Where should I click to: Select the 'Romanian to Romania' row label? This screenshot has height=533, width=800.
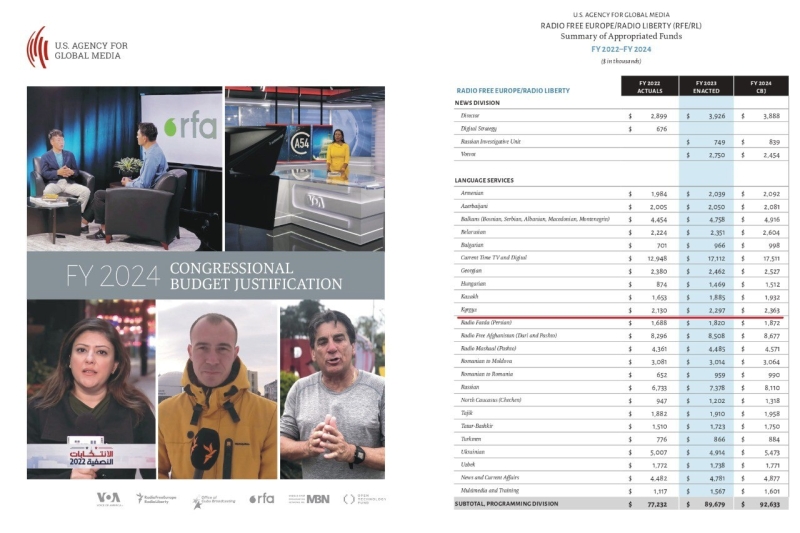(x=486, y=374)
